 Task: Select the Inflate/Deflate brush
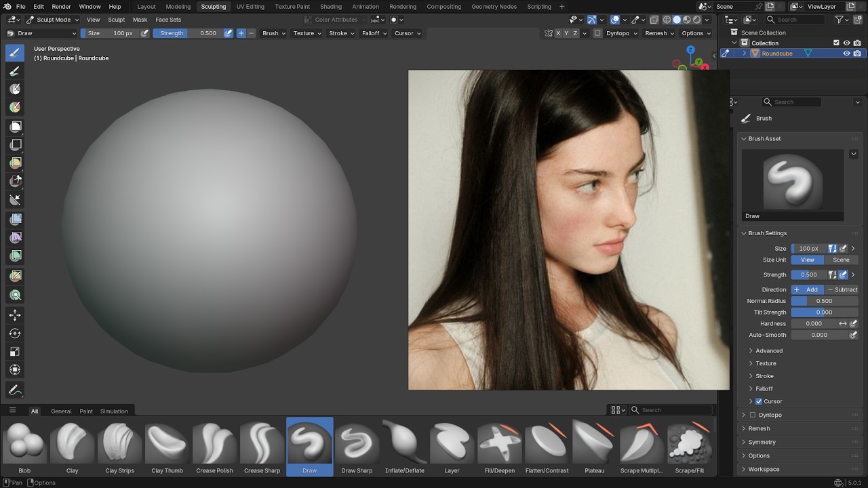coord(404,447)
